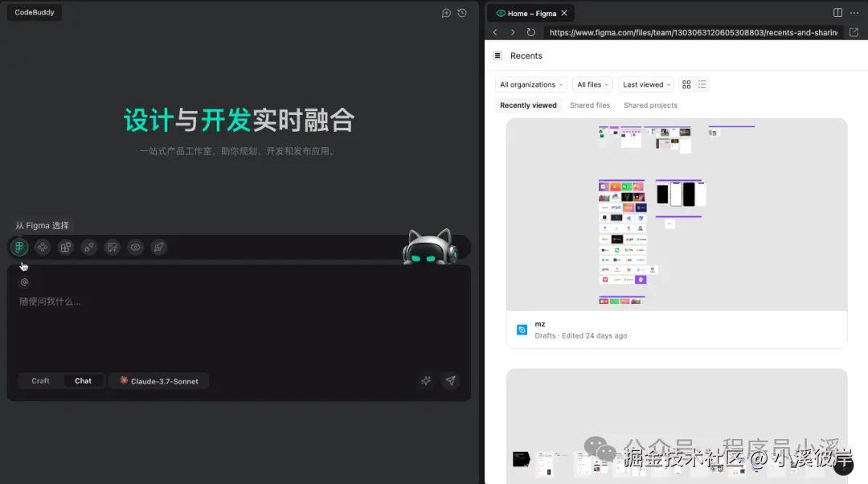868x484 pixels.
Task: Select the image upload icon in toolbar
Action: 113,247
